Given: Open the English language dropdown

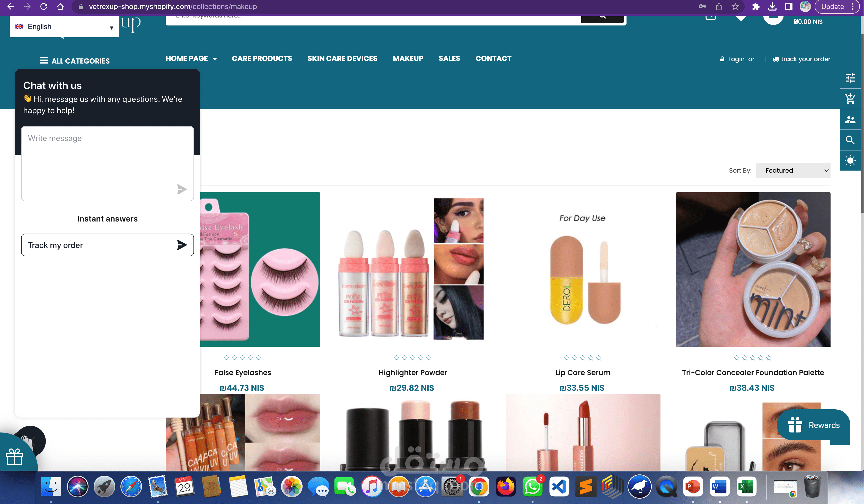Looking at the screenshot, I should 65,27.
